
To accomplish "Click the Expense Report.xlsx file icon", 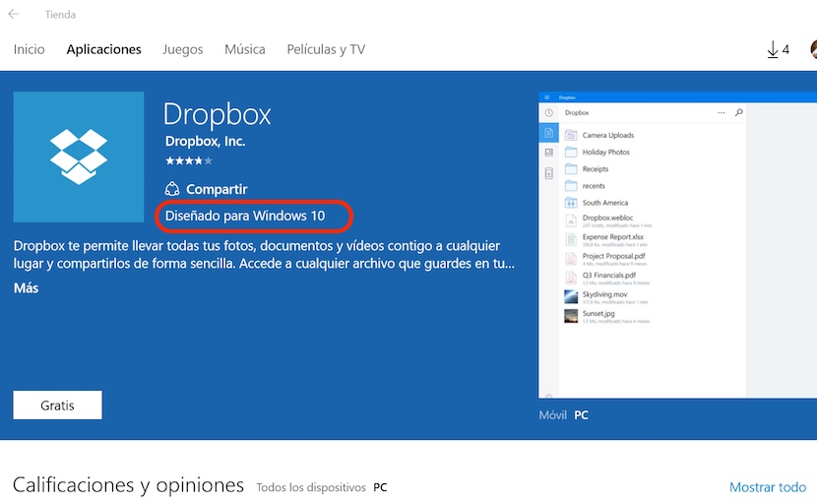I will pyautogui.click(x=571, y=240).
